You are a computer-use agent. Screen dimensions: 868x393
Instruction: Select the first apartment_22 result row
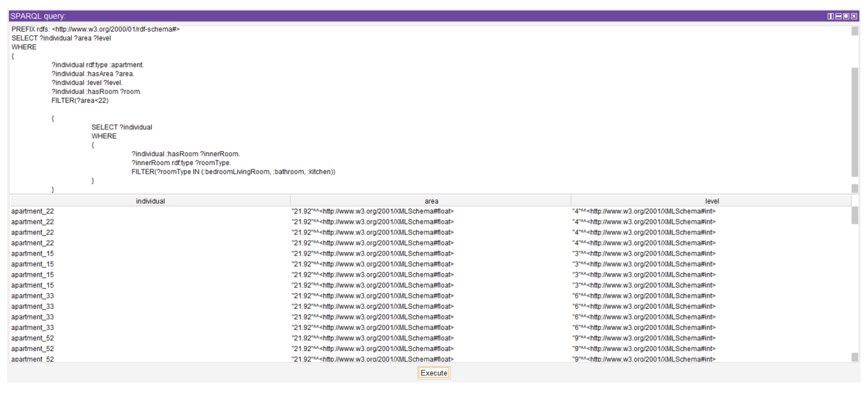point(32,211)
